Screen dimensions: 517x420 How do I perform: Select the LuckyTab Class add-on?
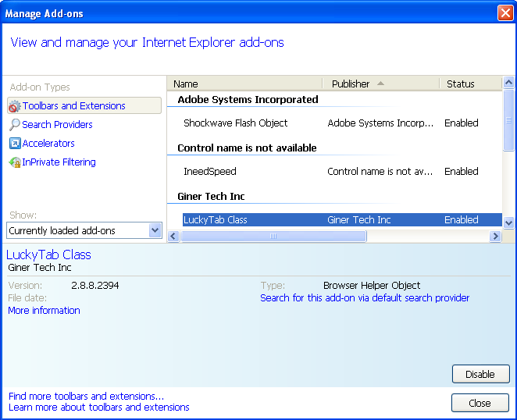(x=216, y=220)
